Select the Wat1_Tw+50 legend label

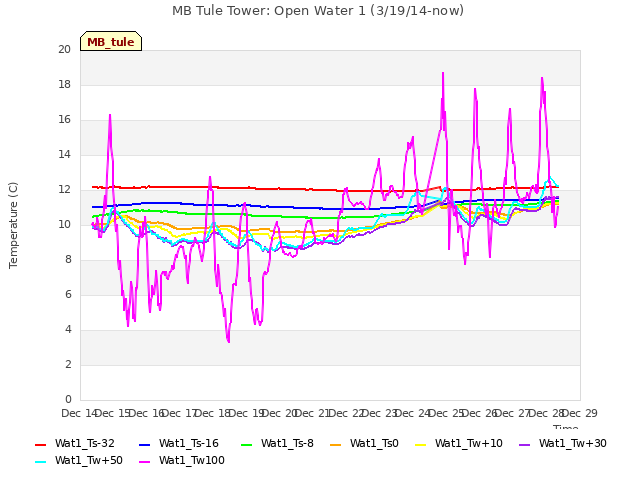pos(89,461)
